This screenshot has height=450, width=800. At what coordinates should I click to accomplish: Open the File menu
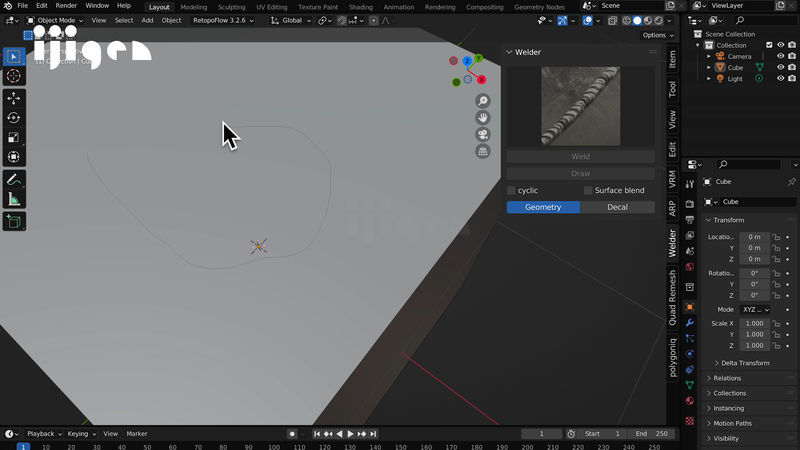coord(22,6)
